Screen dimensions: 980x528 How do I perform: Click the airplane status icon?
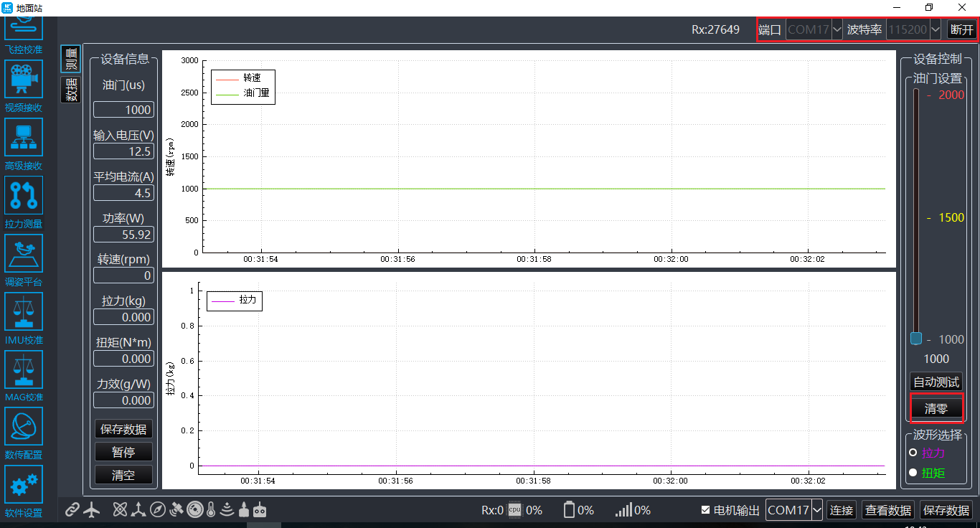92,510
